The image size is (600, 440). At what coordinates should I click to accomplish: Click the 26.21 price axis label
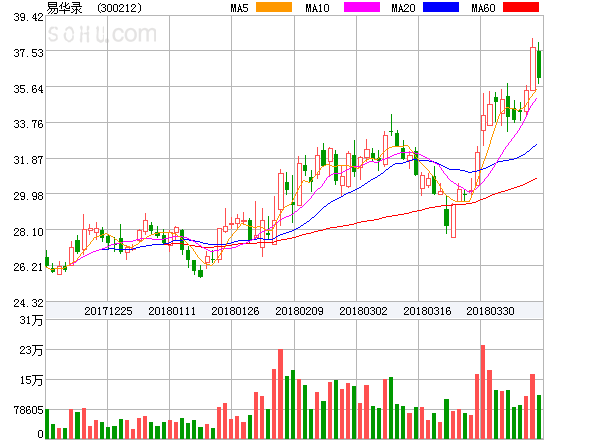[x=28, y=267]
